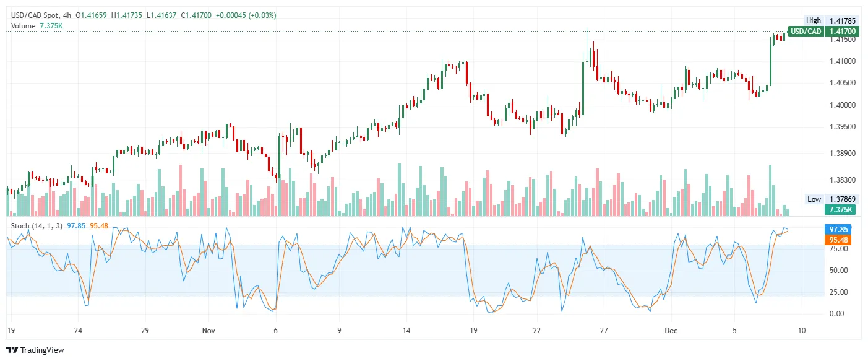Click the Dec date label on time axis

point(672,331)
